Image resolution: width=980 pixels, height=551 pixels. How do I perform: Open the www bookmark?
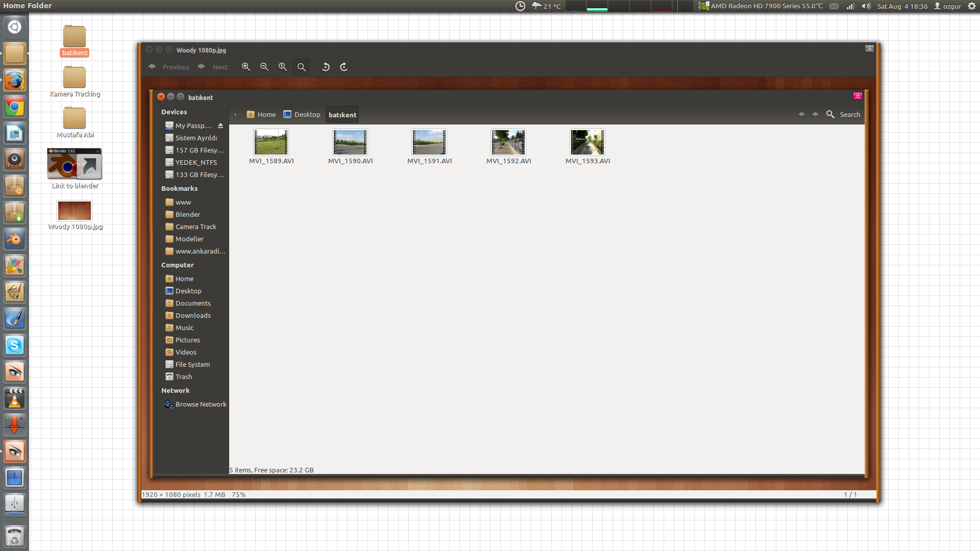[x=178, y=202]
